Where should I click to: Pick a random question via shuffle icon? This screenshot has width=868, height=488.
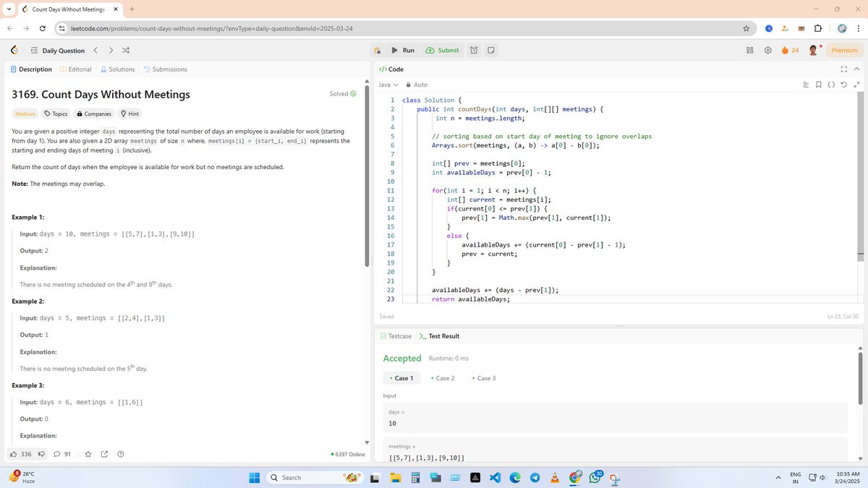click(126, 51)
